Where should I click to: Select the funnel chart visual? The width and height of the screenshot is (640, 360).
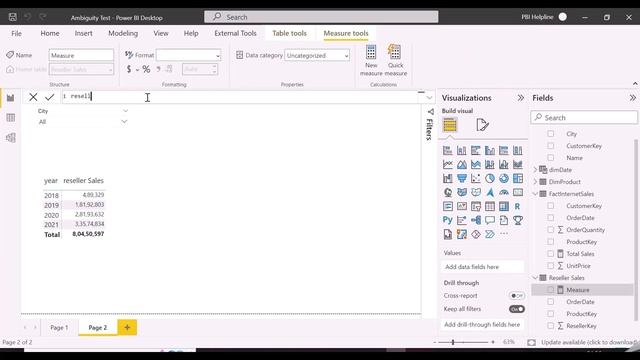coord(462,178)
